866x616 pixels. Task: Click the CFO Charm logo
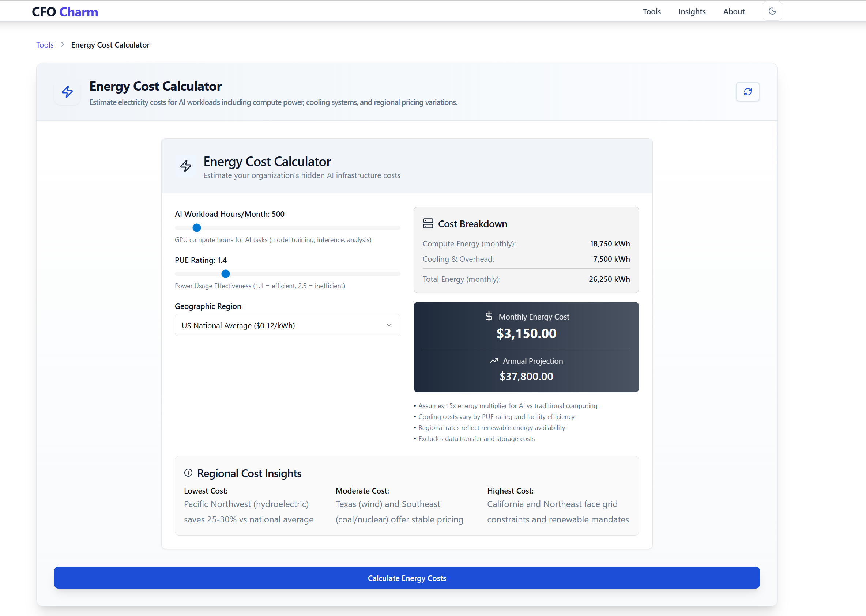(x=65, y=12)
